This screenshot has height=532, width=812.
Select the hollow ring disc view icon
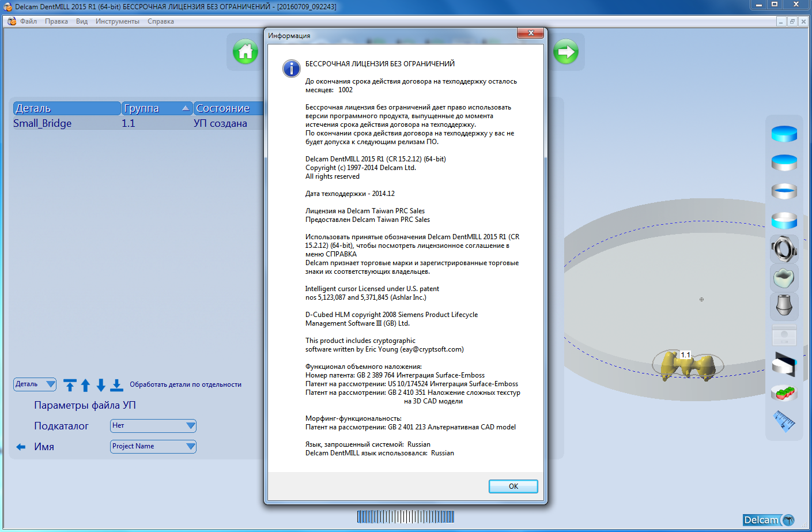tap(784, 191)
